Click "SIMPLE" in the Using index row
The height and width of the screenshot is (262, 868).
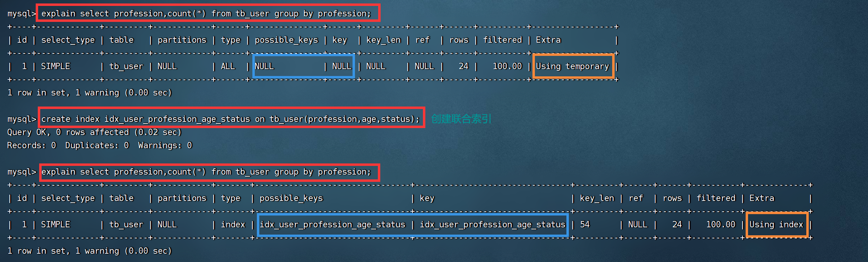pyautogui.click(x=55, y=225)
